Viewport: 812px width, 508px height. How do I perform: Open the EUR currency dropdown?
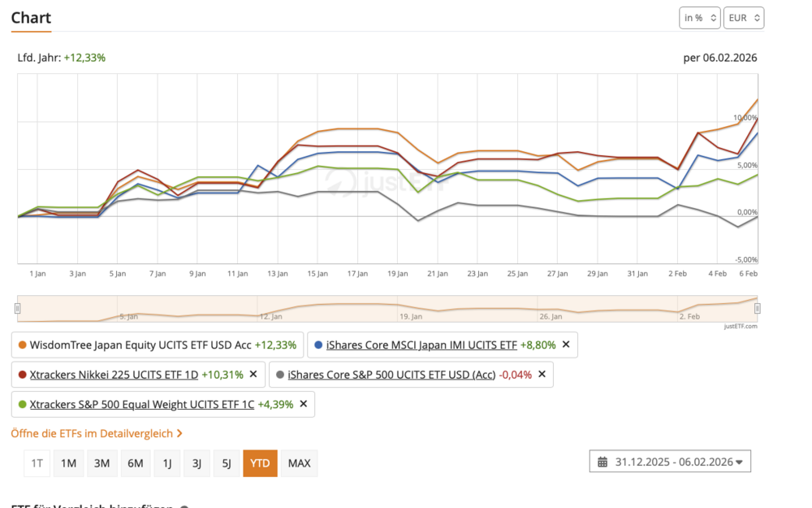[744, 18]
